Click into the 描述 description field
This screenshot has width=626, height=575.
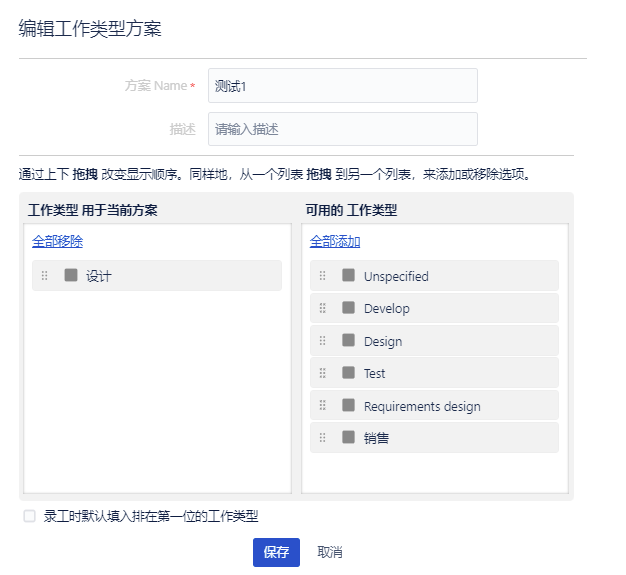(x=342, y=129)
